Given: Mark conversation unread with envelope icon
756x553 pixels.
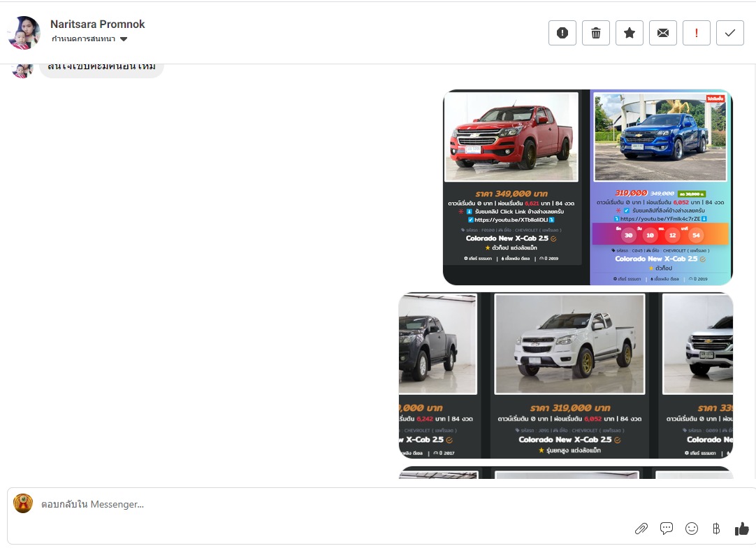Looking at the screenshot, I should 663,33.
